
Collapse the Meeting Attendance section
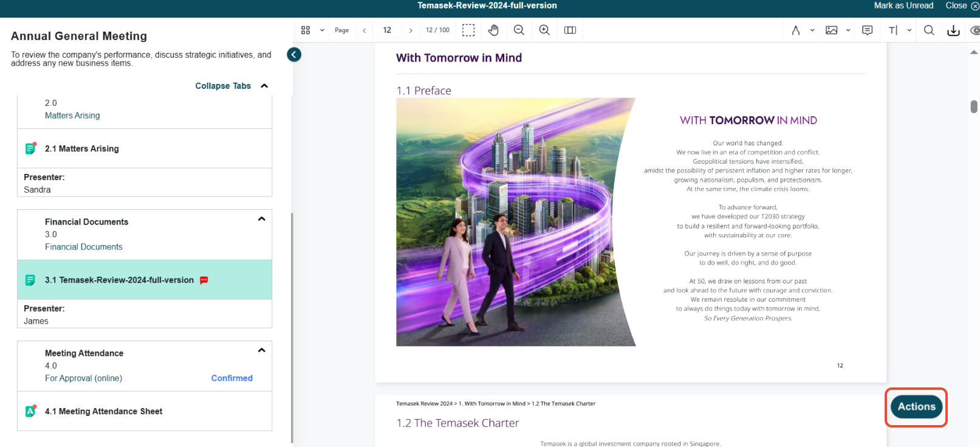click(x=262, y=350)
